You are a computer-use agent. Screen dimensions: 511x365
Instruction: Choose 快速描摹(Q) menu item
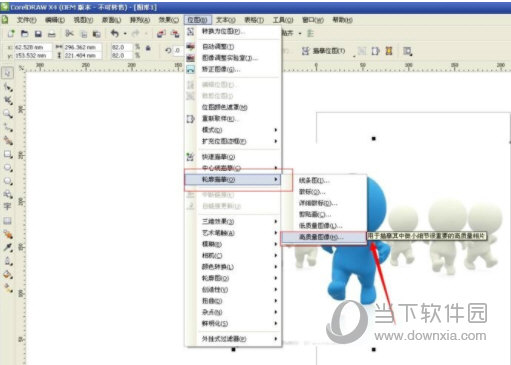coord(233,157)
